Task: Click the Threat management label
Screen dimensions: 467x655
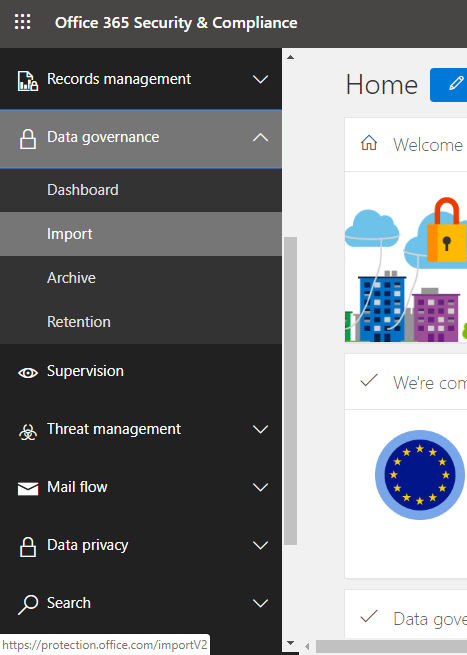Action: click(114, 429)
